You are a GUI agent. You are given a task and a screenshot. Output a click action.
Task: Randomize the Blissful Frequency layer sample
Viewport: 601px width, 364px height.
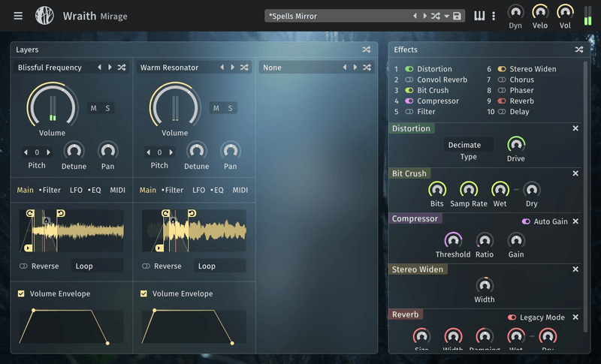tap(122, 68)
